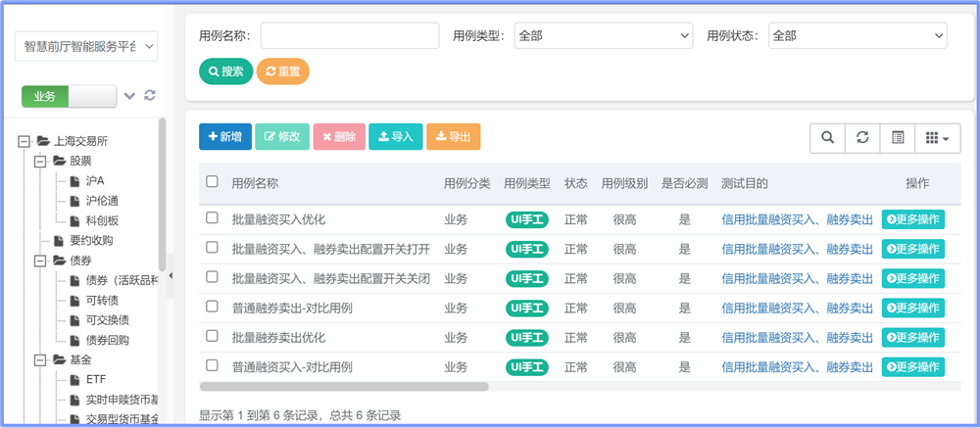This screenshot has width=980, height=428.
Task: Click the 股票 folder icon
Action: pyautogui.click(x=59, y=161)
